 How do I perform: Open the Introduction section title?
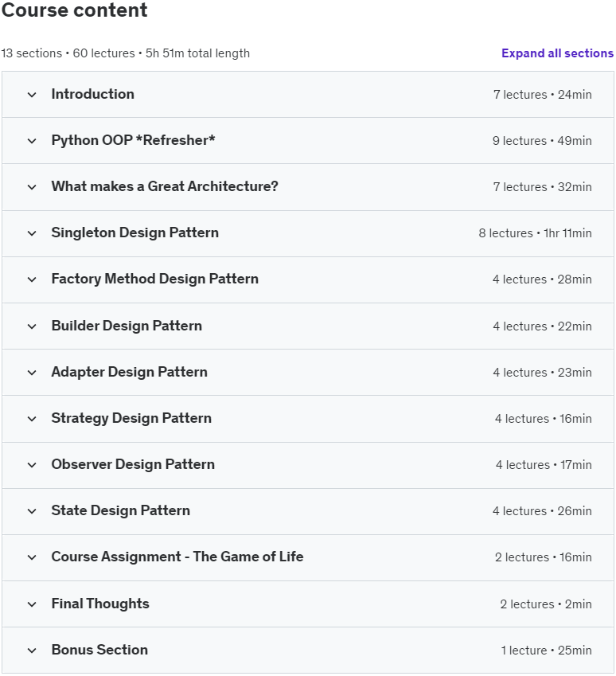point(92,94)
